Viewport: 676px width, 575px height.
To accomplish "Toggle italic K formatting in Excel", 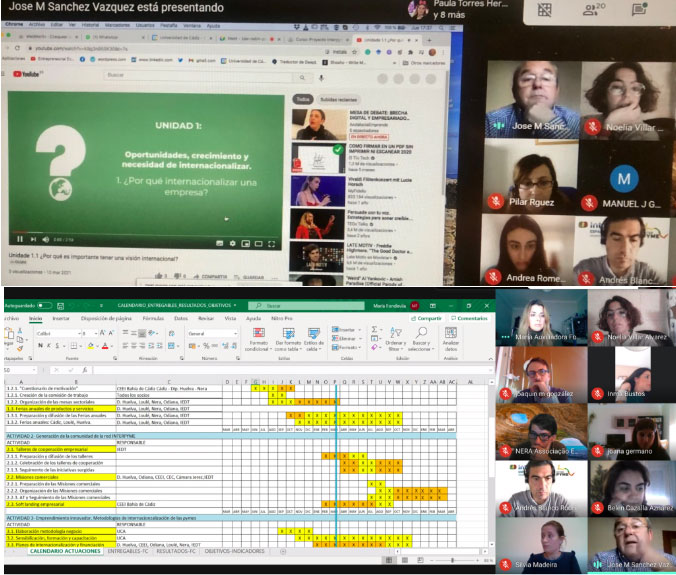I will [49, 345].
